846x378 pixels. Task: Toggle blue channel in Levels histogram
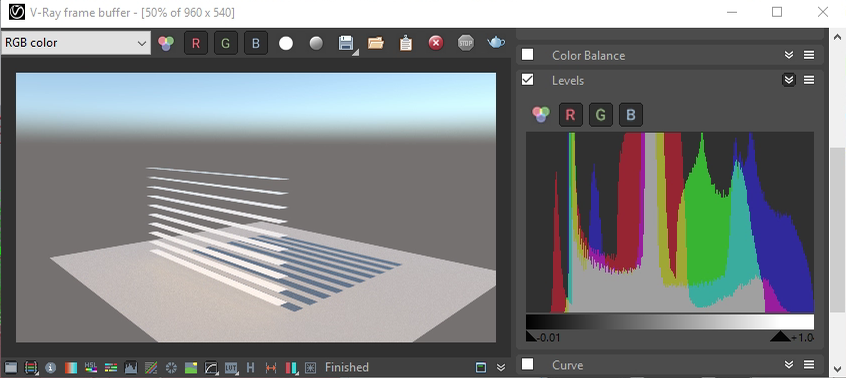[x=630, y=114]
